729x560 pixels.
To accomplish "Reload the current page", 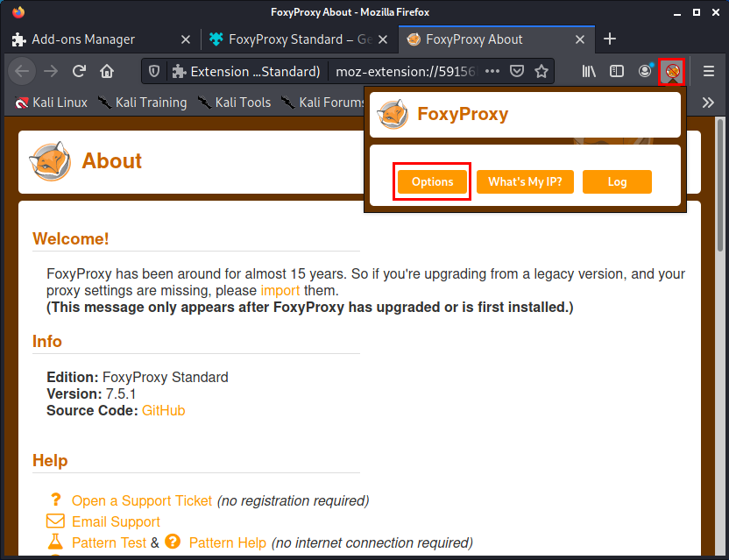I will pyautogui.click(x=79, y=71).
